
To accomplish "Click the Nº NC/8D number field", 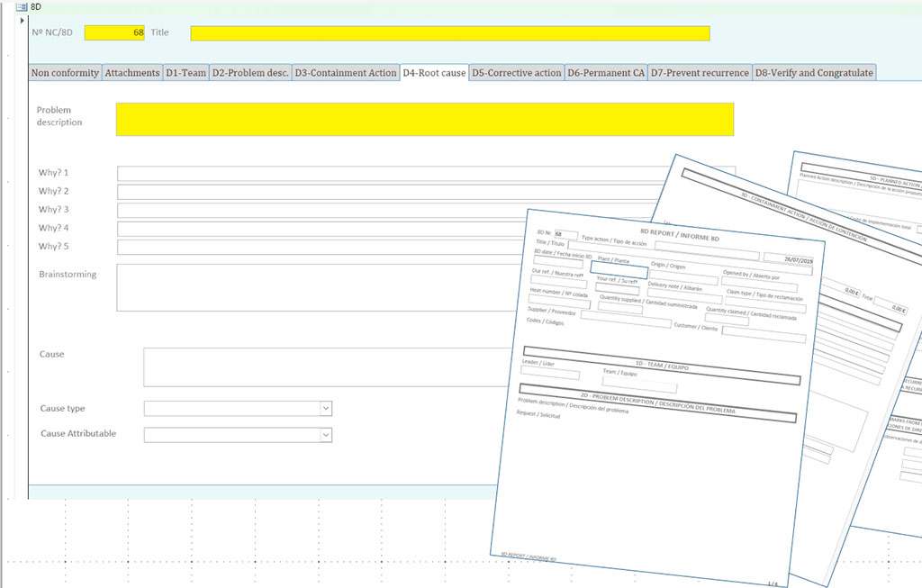I will click(114, 33).
